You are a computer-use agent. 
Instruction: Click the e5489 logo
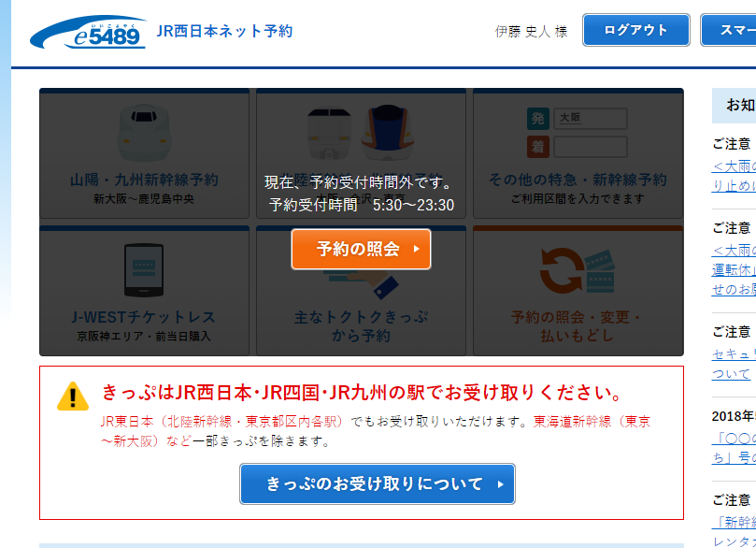(x=88, y=32)
